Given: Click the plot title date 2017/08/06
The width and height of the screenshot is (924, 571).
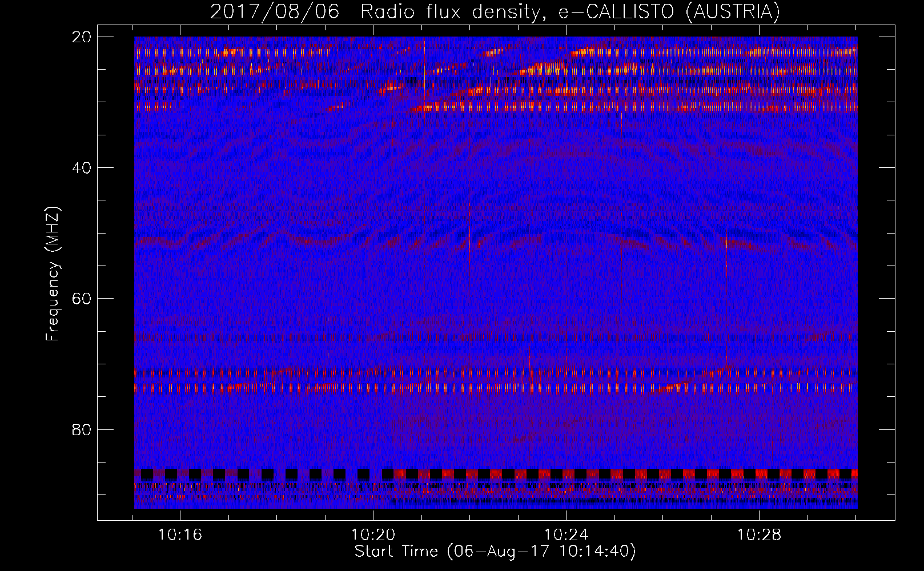Looking at the screenshot, I should point(275,11).
